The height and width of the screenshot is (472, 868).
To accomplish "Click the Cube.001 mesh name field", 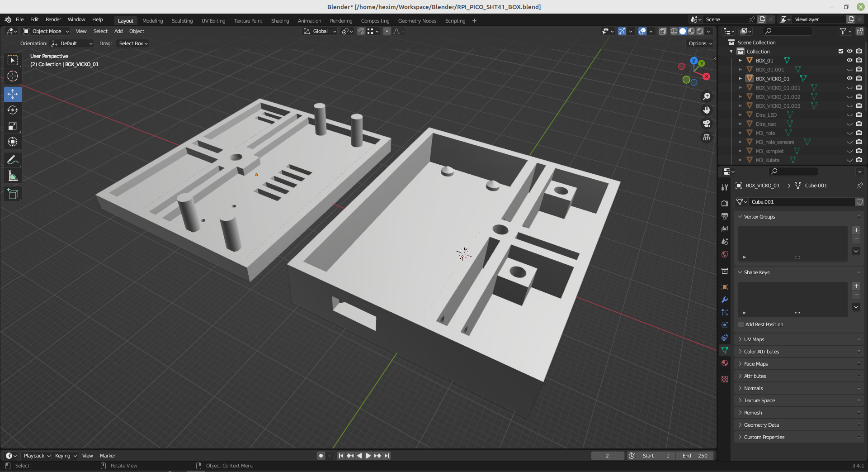I will click(802, 202).
